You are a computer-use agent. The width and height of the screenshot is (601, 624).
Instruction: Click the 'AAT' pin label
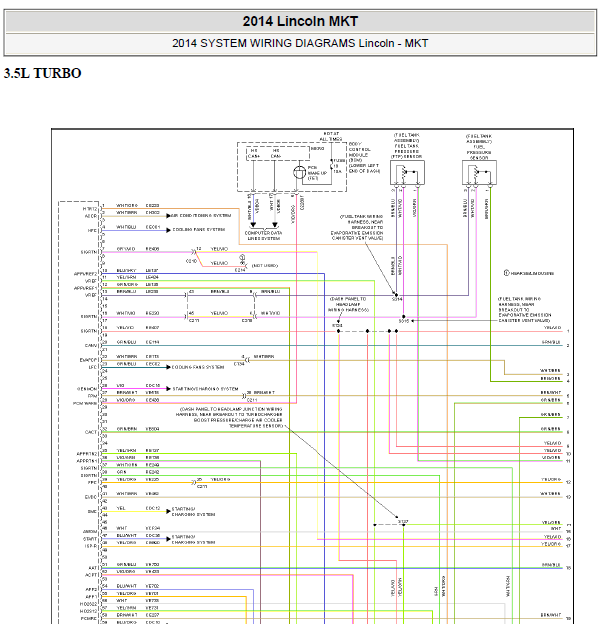(93, 568)
